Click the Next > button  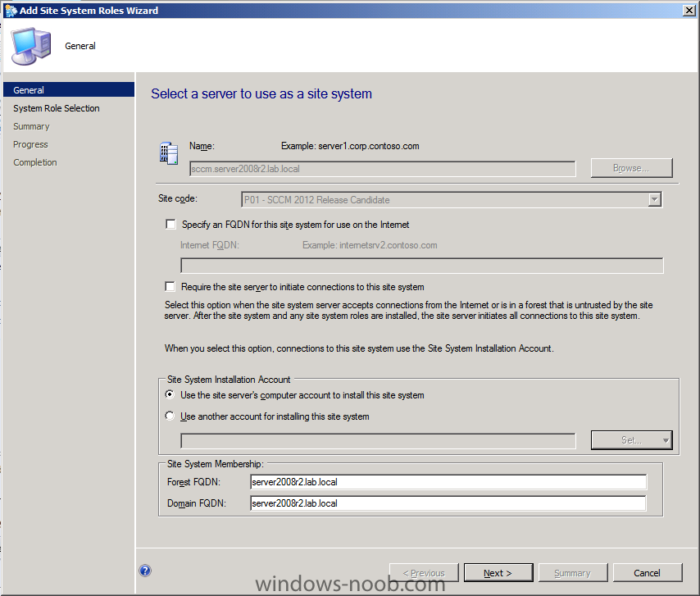[498, 573]
